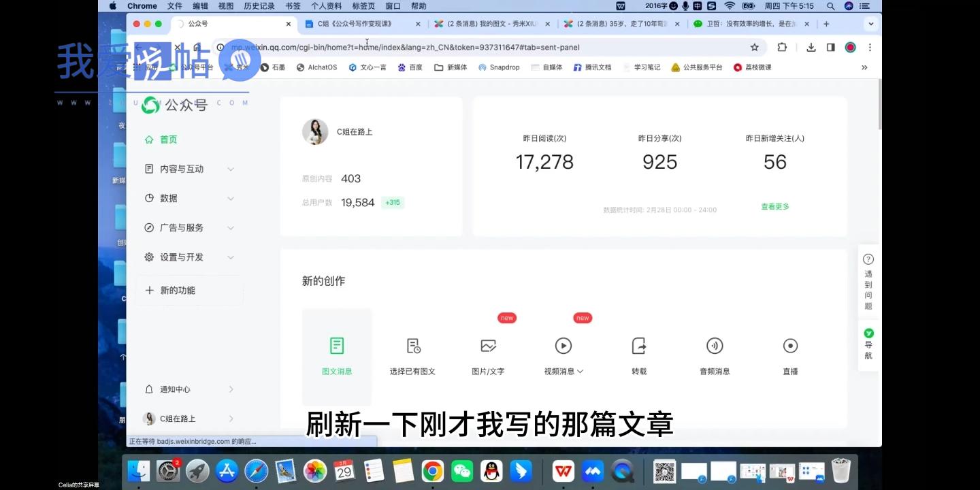Open 选择已有图文 option
This screenshot has height=490, width=980.
412,356
